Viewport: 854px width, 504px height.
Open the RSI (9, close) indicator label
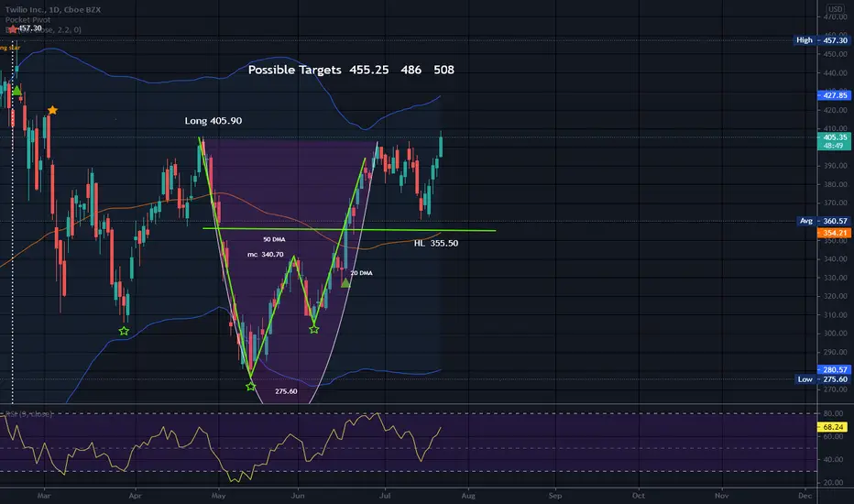coord(28,414)
